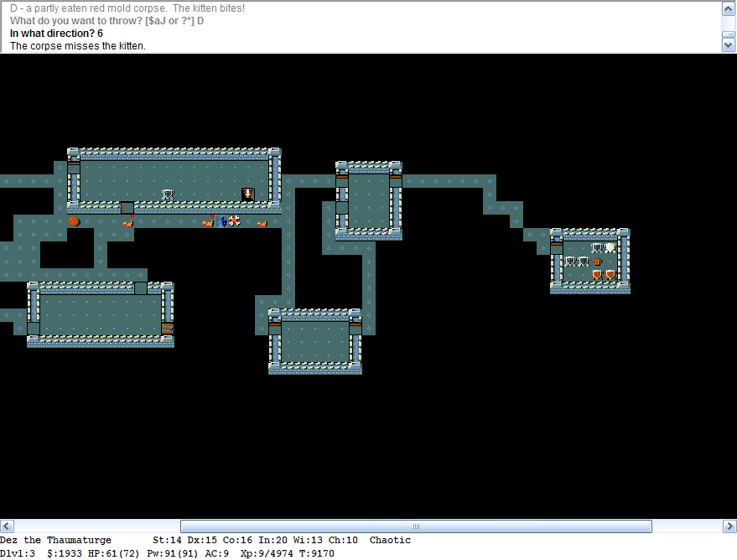Image resolution: width=737 pixels, height=560 pixels.
Task: Click the lower-right orange armor in the shop
Action: point(610,274)
